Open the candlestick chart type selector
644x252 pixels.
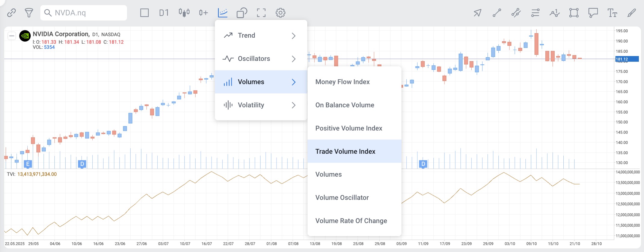tap(184, 13)
